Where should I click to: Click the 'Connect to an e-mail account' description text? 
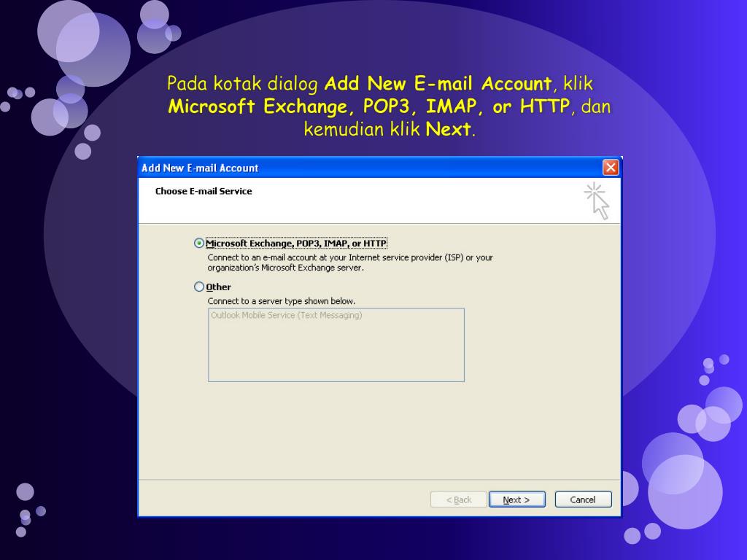click(350, 262)
